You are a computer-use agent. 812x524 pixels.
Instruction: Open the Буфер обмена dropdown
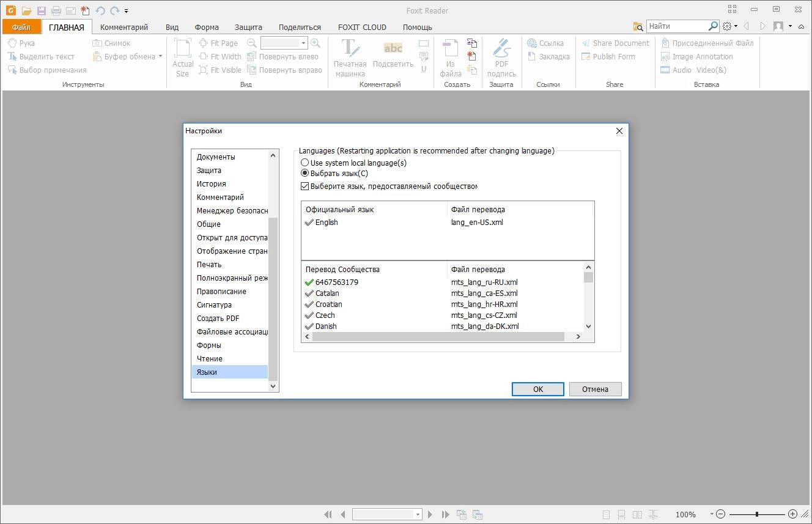[160, 56]
